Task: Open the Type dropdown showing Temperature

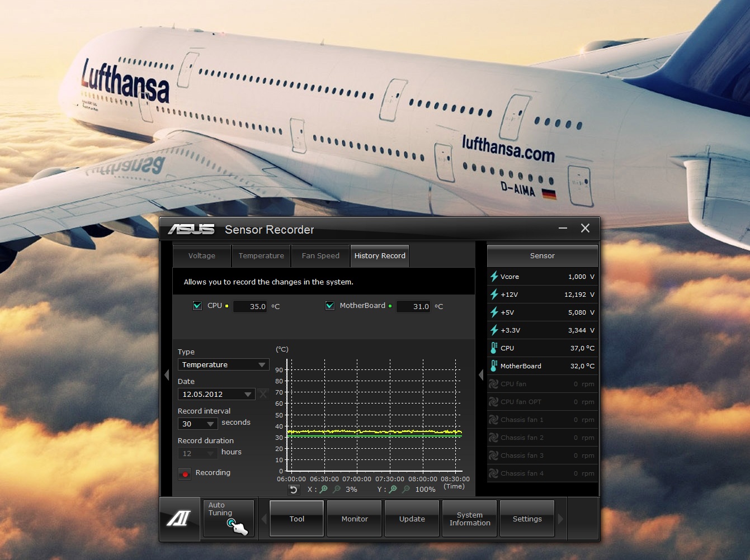Action: click(223, 364)
